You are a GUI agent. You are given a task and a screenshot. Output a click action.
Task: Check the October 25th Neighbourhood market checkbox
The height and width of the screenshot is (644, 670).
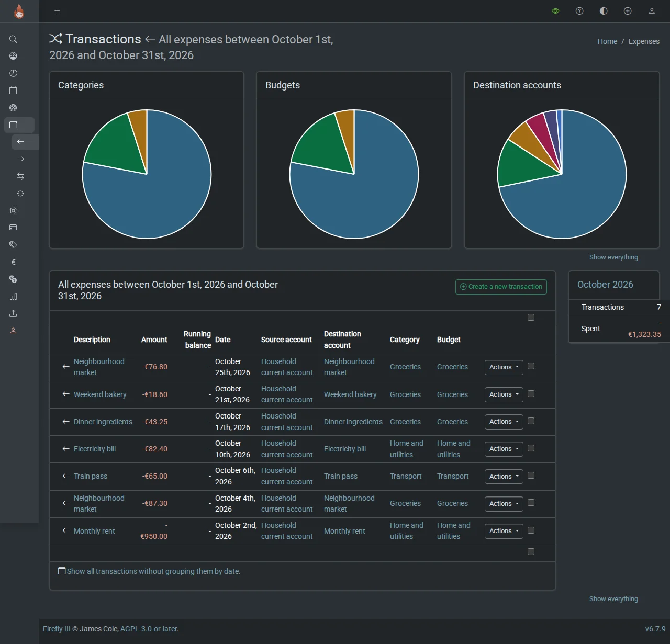(x=531, y=366)
